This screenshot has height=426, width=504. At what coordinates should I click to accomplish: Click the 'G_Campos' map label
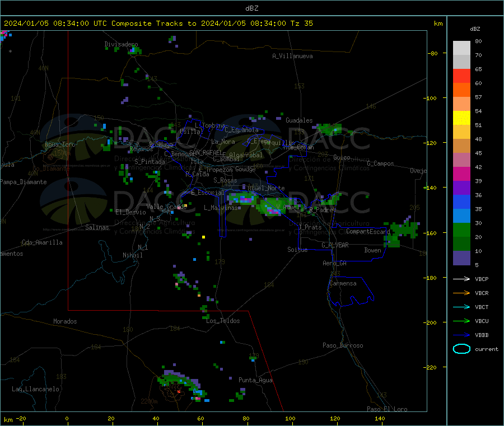380,163
